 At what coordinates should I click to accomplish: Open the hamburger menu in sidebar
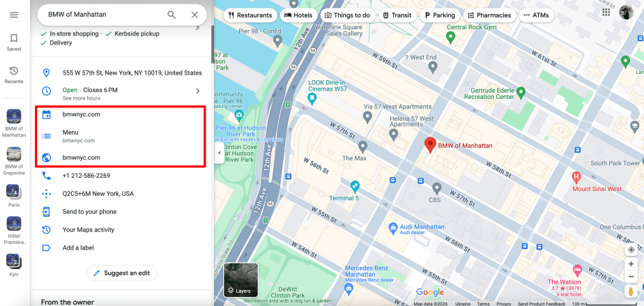pyautogui.click(x=14, y=15)
